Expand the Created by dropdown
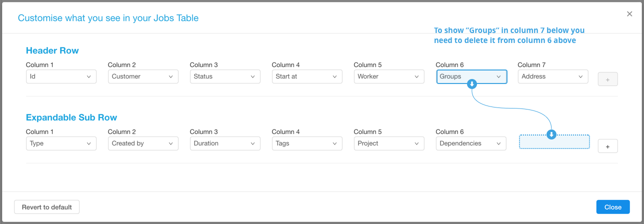The image size is (644, 224). pos(143,143)
